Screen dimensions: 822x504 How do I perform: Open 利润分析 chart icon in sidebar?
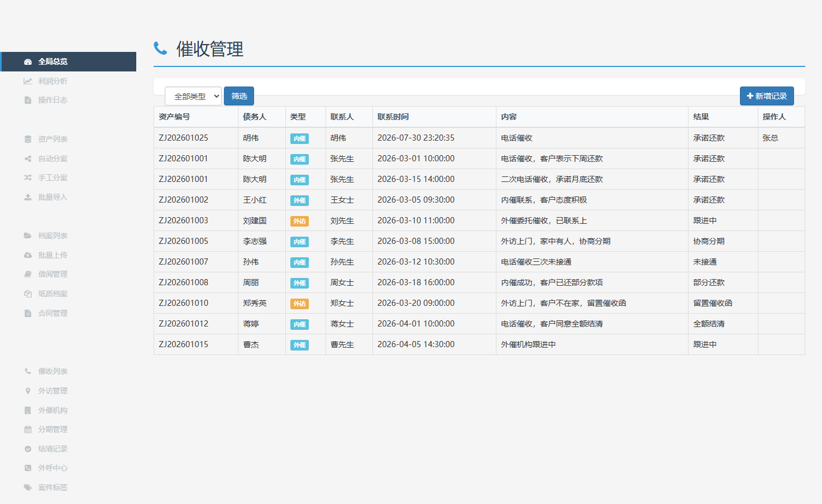click(27, 81)
